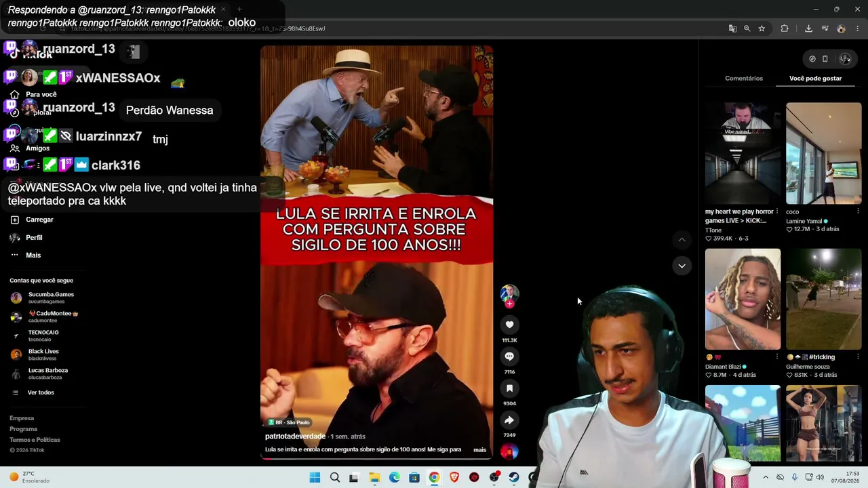Open Sucumba.Games followed account
Viewport: 868px width, 488px height.
42,298
